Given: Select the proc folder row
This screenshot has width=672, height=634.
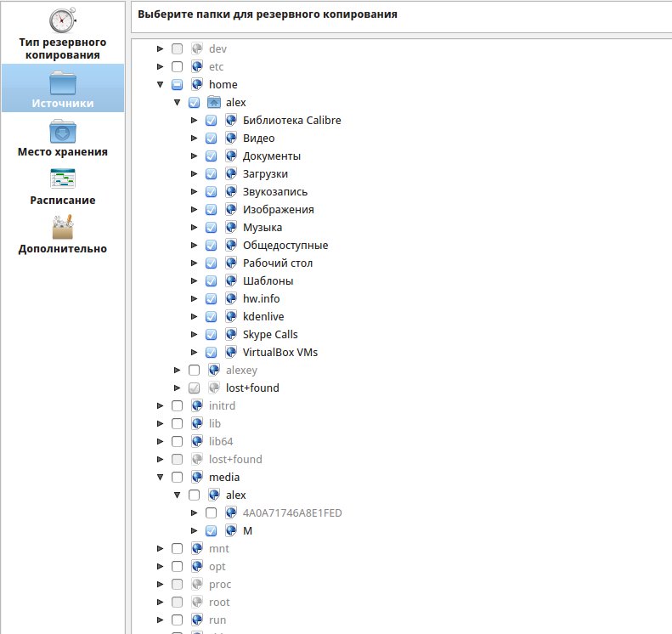Looking at the screenshot, I should point(220,584).
